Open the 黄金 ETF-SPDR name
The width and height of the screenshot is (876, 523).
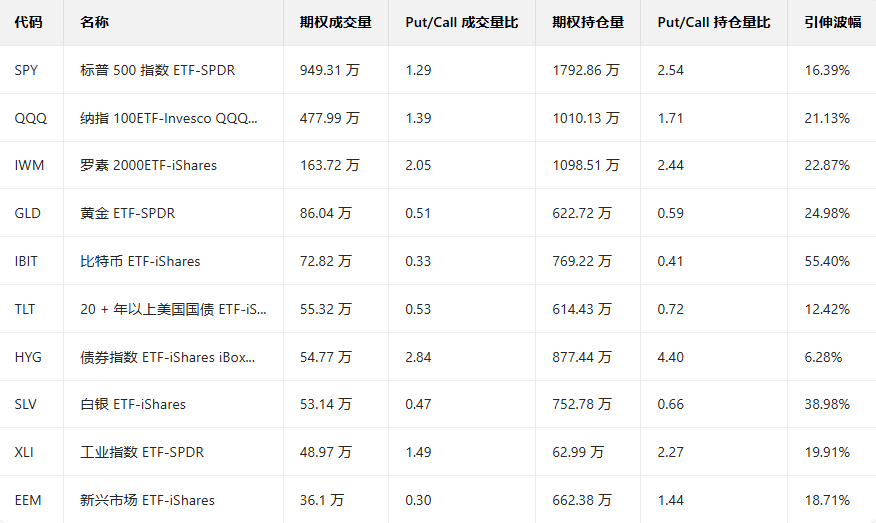(128, 213)
